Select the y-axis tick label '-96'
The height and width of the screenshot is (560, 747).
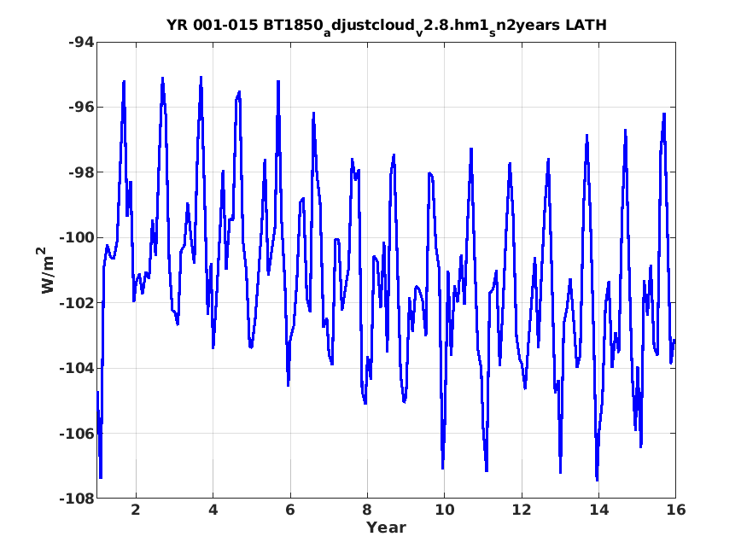click(x=81, y=108)
